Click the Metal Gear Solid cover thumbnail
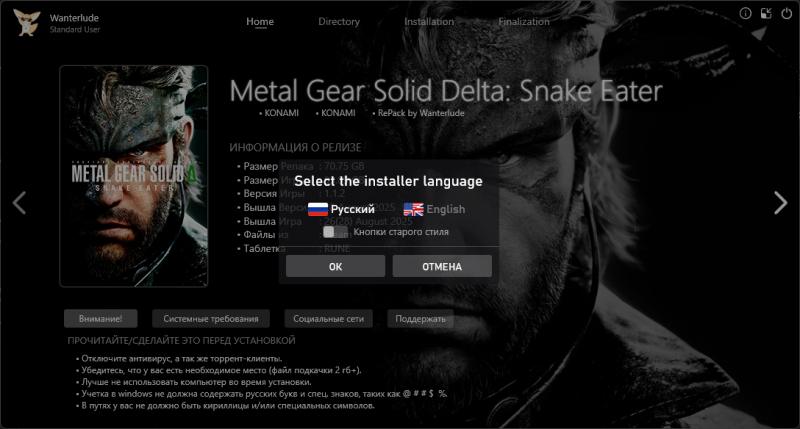Viewport: 800px width, 429px height. click(x=134, y=176)
